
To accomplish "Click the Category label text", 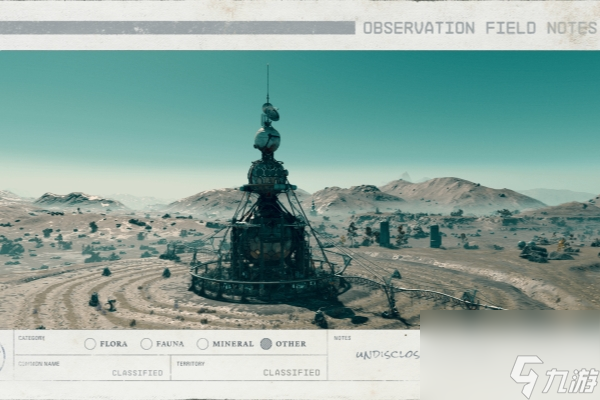I will (x=31, y=338).
